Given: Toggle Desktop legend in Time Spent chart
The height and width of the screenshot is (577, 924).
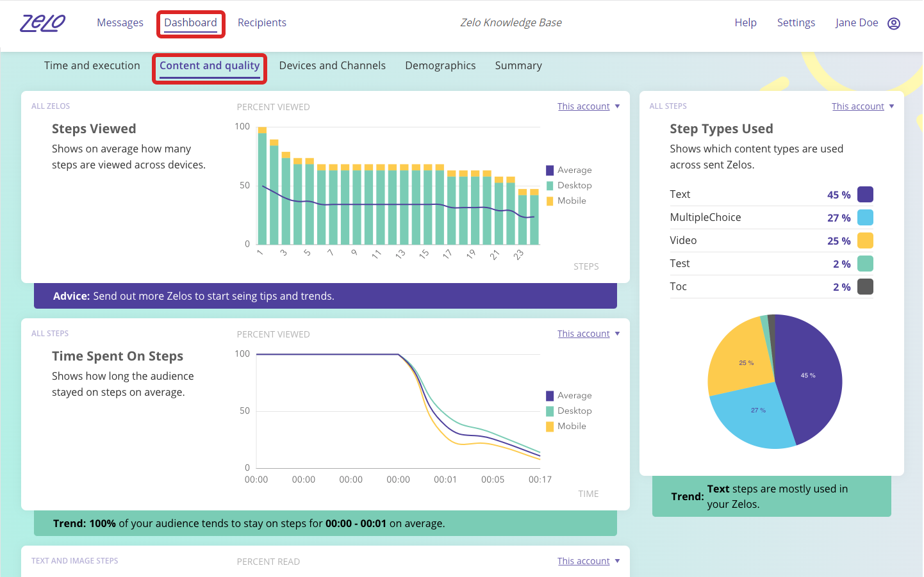Looking at the screenshot, I should coord(569,411).
